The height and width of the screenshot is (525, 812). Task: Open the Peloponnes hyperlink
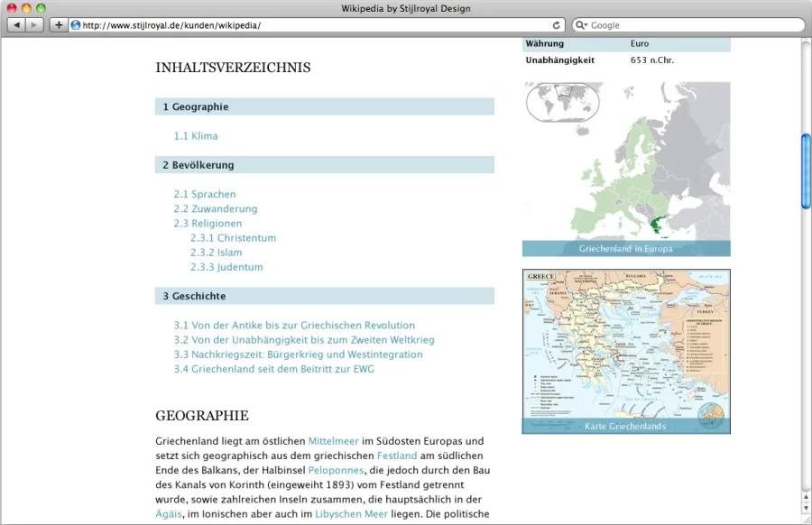[x=336, y=470]
